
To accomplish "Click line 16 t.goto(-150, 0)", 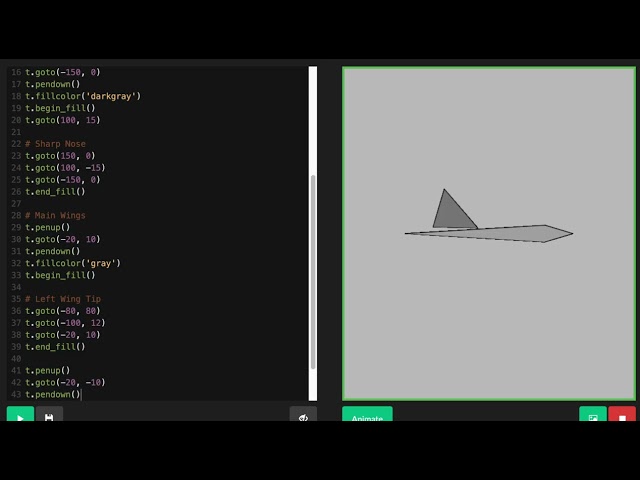I will click(x=62, y=72).
